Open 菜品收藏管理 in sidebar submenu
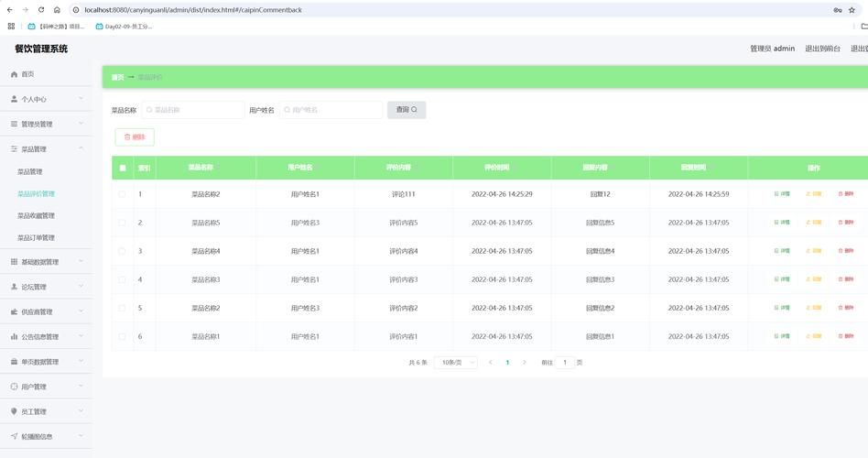The height and width of the screenshot is (458, 868). click(36, 216)
